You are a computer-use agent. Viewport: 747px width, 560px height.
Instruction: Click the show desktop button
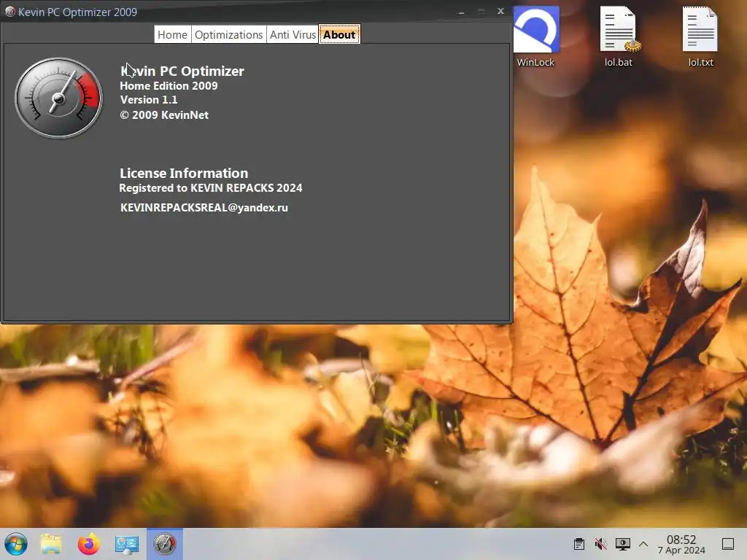point(728,544)
